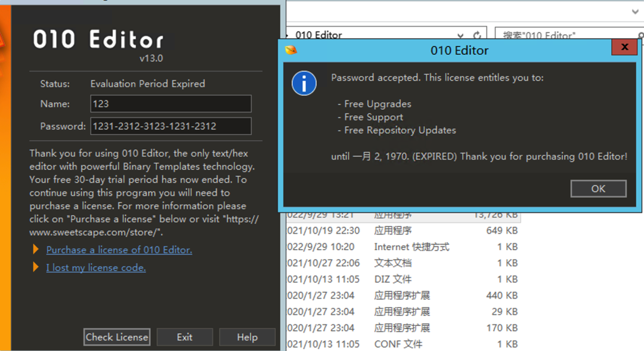This screenshot has width=644, height=351.
Task: Click 010 Editor in Explorer address path
Action: 318,35
